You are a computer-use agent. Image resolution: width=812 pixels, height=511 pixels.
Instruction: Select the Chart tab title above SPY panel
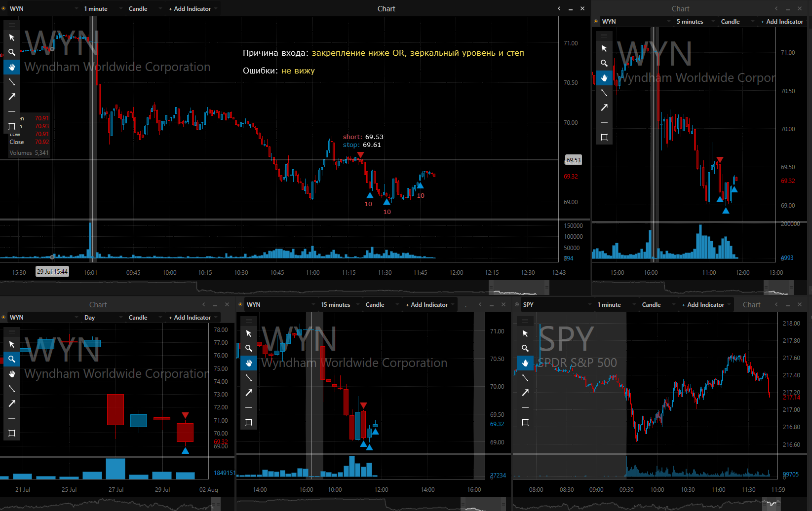click(751, 305)
